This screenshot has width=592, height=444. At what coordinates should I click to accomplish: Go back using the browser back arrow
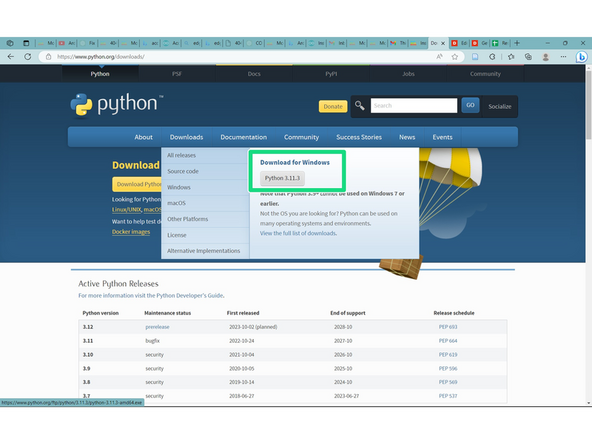pos(11,57)
